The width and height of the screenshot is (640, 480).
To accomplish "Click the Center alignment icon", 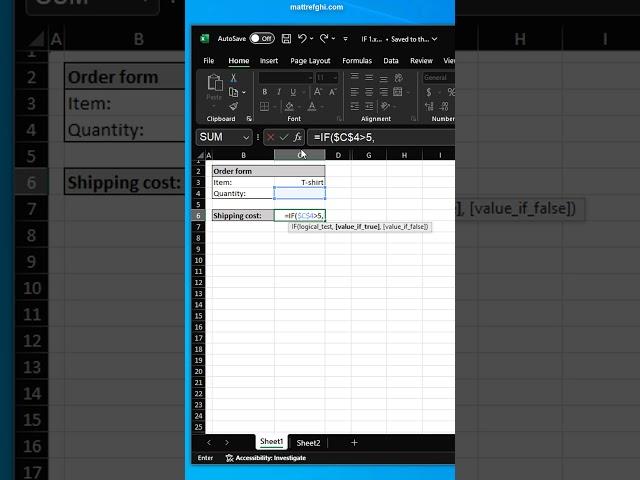I will 369,92.
